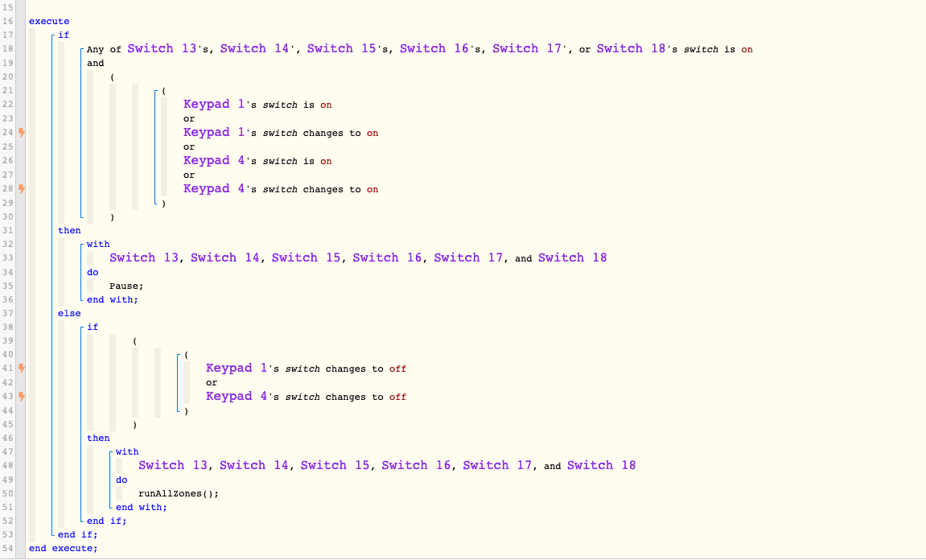The width and height of the screenshot is (926, 560).
Task: Click the 'with' keyword on line 32
Action: (98, 244)
